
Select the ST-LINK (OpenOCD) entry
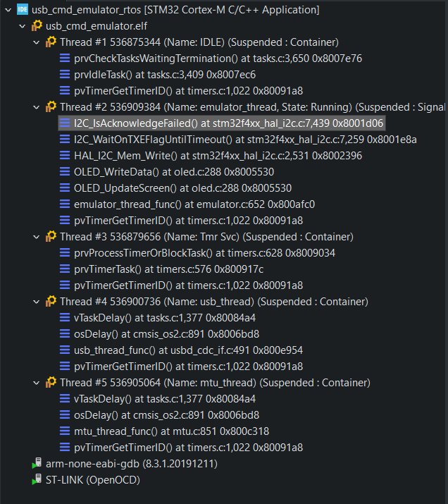tap(93, 480)
